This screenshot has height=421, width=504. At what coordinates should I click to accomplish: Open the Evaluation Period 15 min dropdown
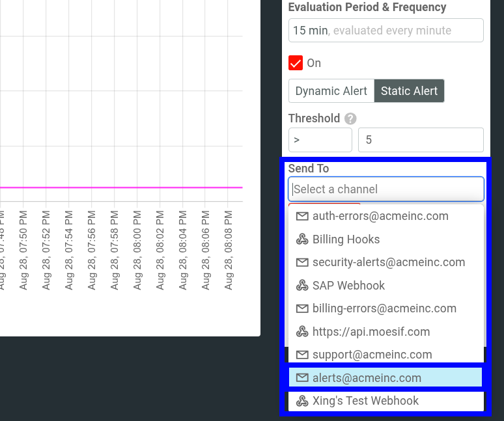385,31
